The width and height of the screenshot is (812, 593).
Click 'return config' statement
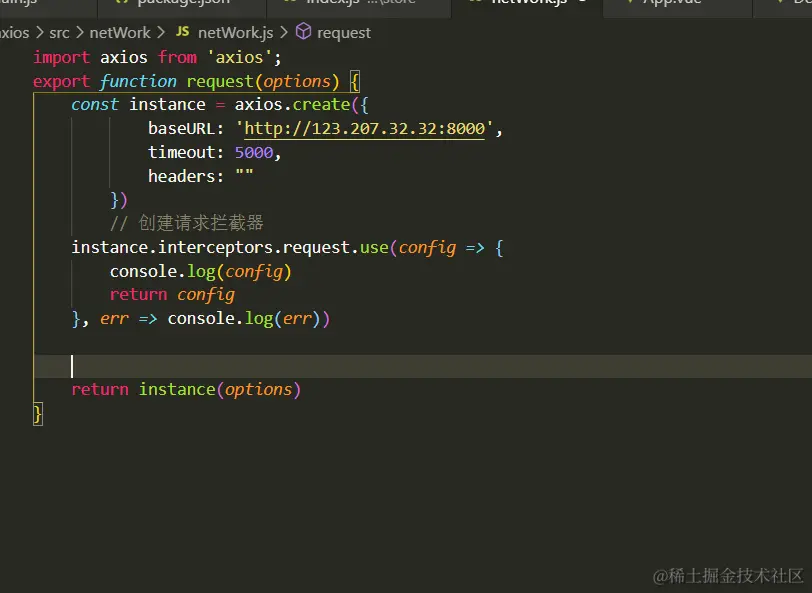click(x=172, y=295)
